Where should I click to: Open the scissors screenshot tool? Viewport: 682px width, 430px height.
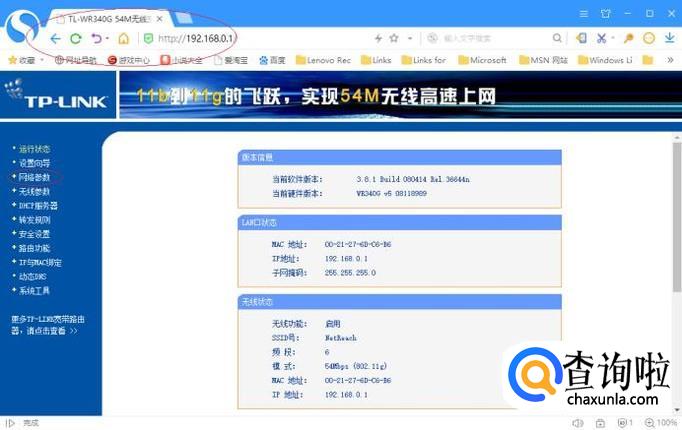pyautogui.click(x=602, y=38)
